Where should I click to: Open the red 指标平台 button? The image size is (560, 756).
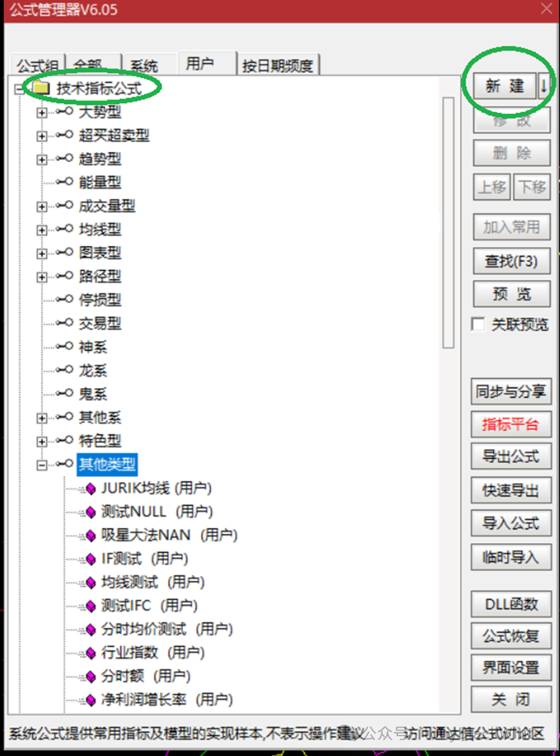(511, 425)
